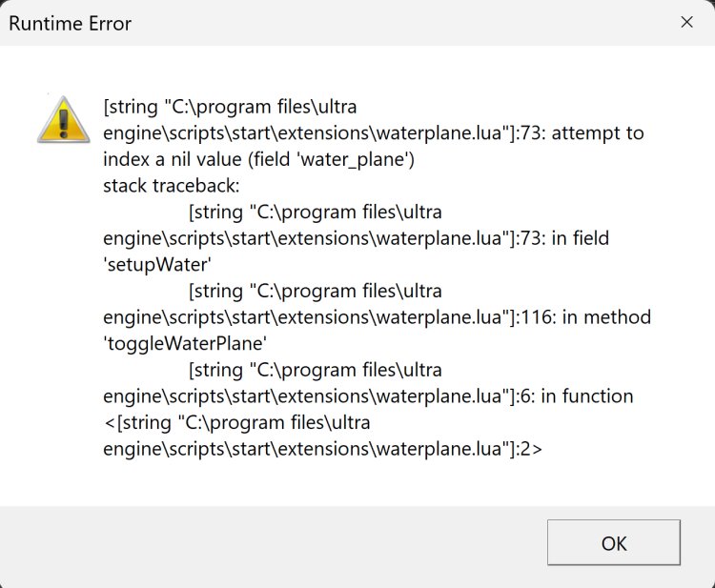Click the second indented '[string' traceback line
The height and width of the screenshot is (588, 715).
[x=316, y=291]
